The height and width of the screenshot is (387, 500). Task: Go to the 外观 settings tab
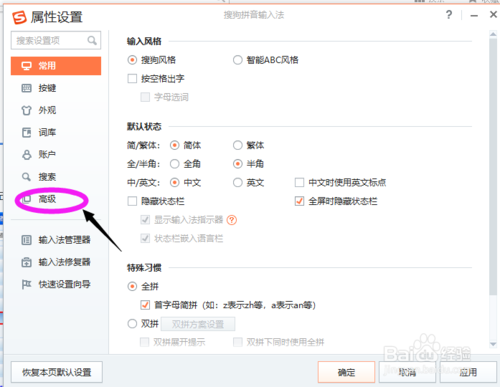pos(56,110)
